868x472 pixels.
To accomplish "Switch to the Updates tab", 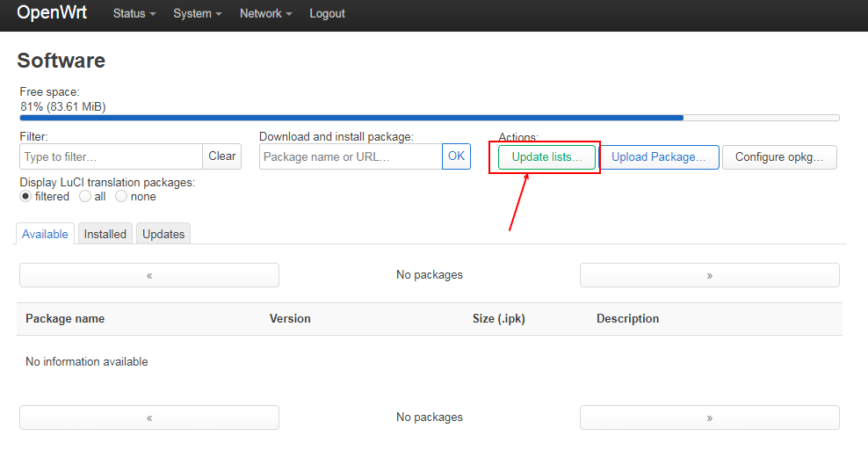I will 163,234.
